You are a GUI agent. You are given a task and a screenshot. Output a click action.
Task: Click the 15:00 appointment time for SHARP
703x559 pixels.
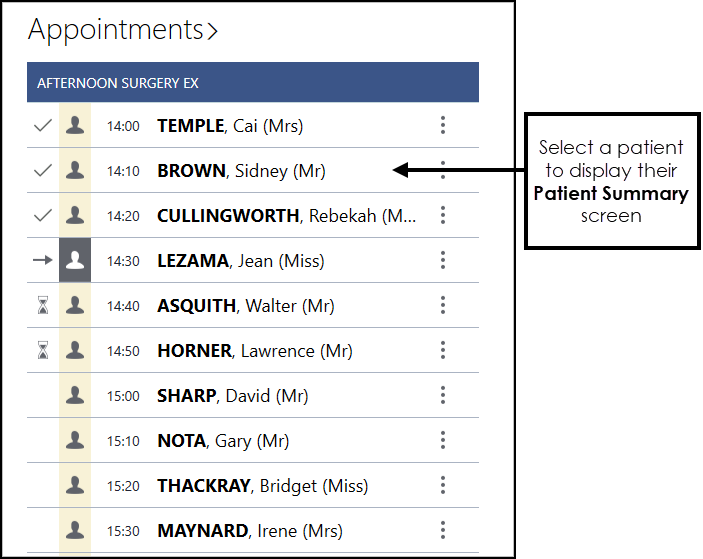(x=123, y=396)
